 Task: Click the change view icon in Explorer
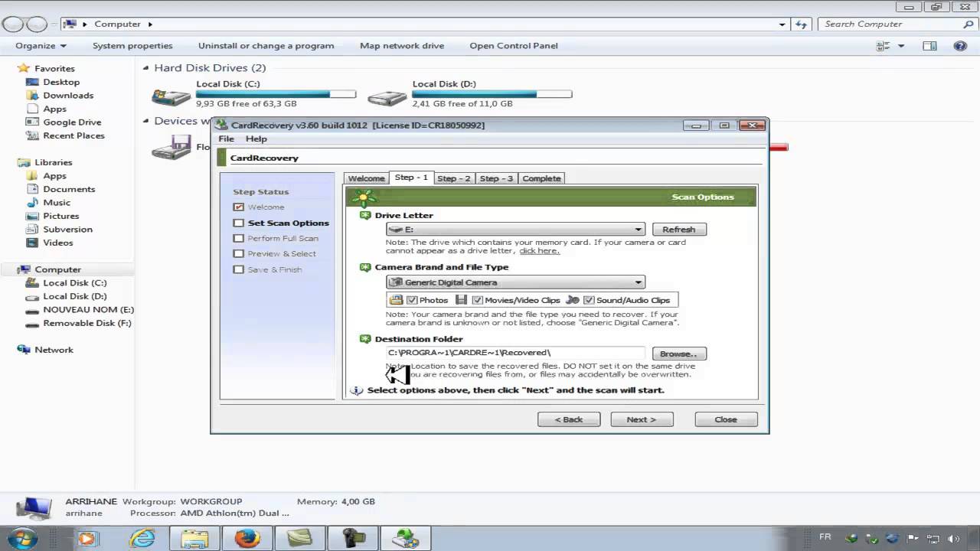pos(883,46)
